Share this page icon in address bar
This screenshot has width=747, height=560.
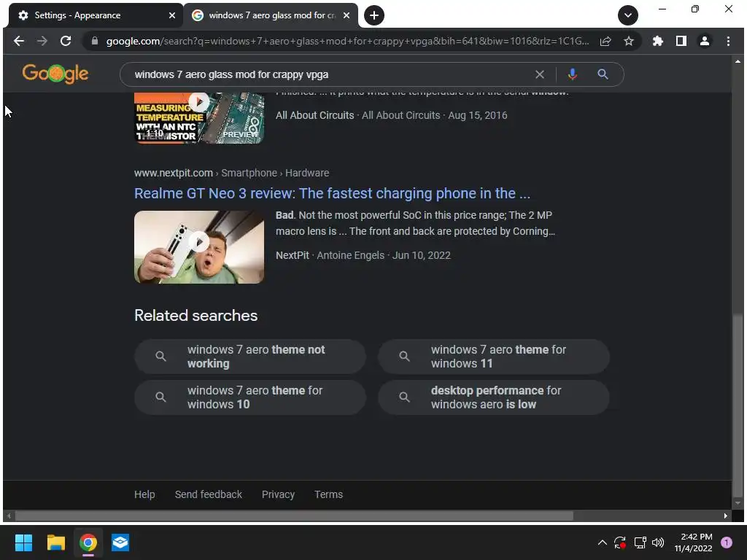point(605,41)
